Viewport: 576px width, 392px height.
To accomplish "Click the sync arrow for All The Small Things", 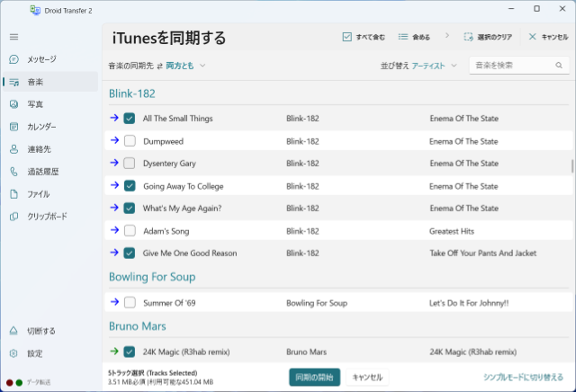I will click(114, 118).
